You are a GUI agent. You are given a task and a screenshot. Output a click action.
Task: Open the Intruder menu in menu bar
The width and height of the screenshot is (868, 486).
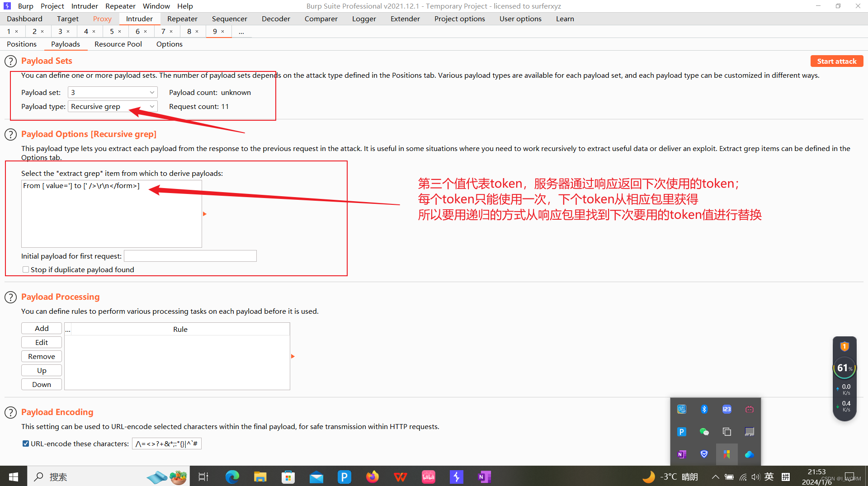click(x=85, y=6)
